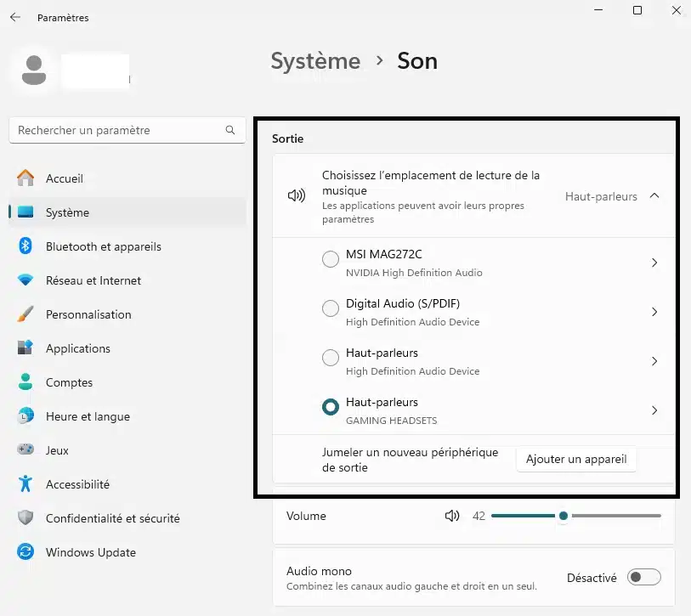Open Personnalisation settings

(127, 314)
